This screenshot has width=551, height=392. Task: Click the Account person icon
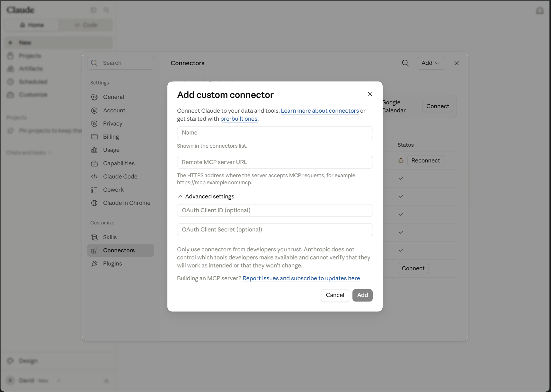[94, 110]
